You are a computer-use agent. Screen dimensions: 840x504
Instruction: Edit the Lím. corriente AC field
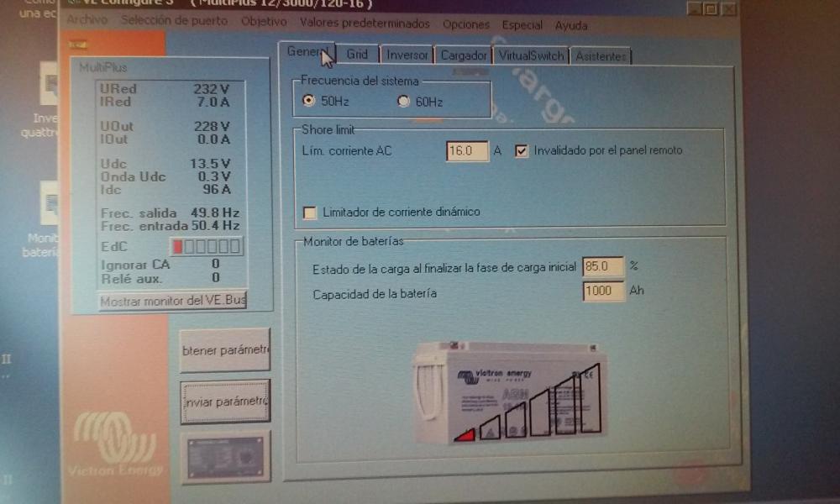[x=466, y=151]
